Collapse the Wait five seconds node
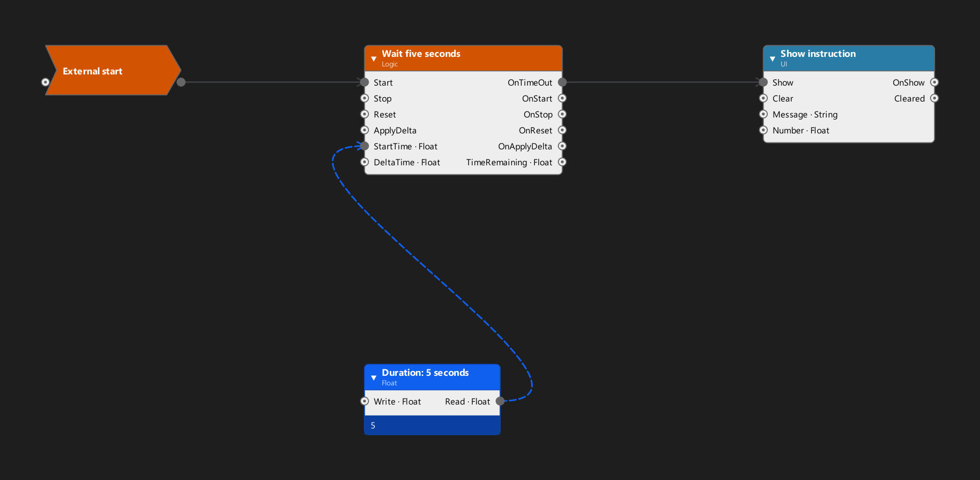 click(x=374, y=58)
